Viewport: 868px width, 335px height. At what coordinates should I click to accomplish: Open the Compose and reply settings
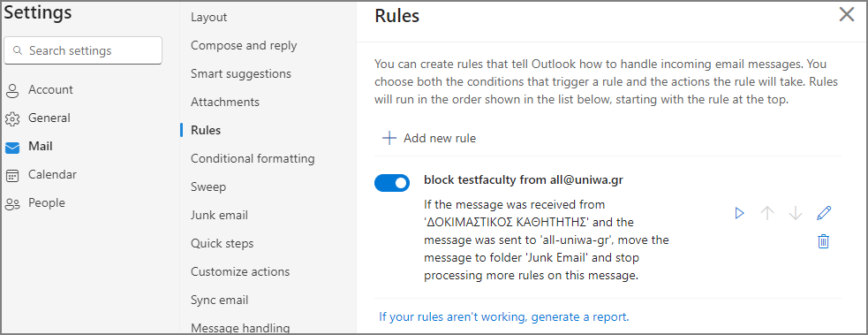click(x=244, y=45)
